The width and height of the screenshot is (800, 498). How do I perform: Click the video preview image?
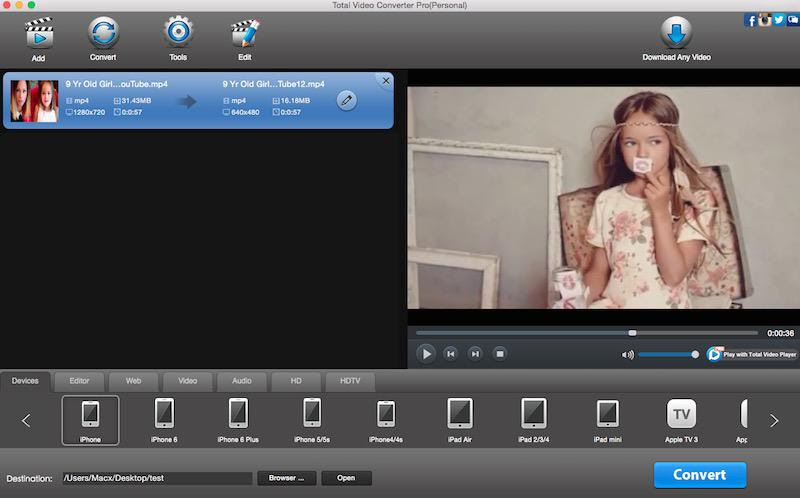tap(604, 197)
